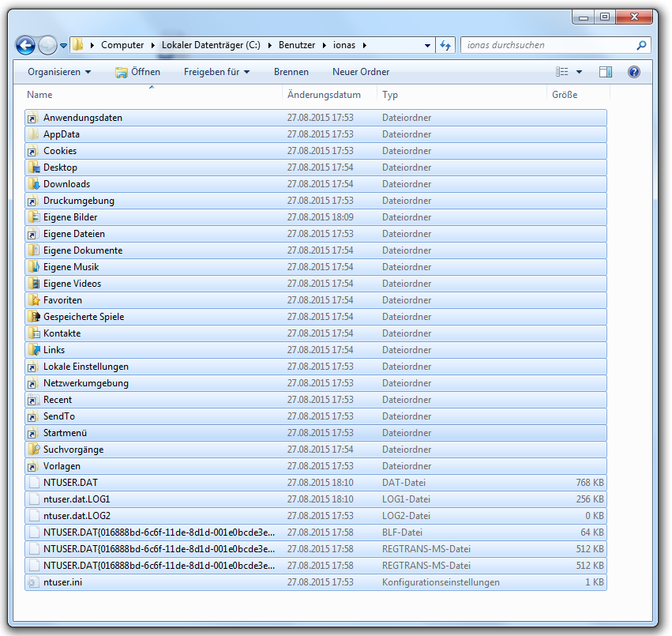The image size is (672, 636).
Task: Click the forward navigation arrow
Action: (x=47, y=45)
